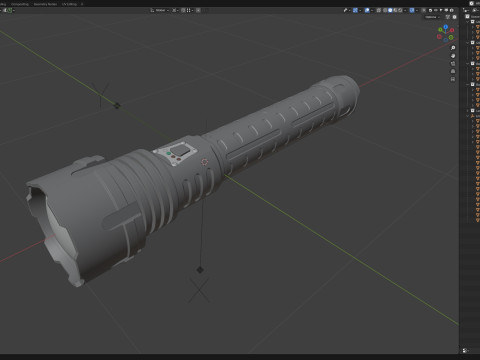Select the flashlight display panel with buttons

pyautogui.click(x=176, y=153)
